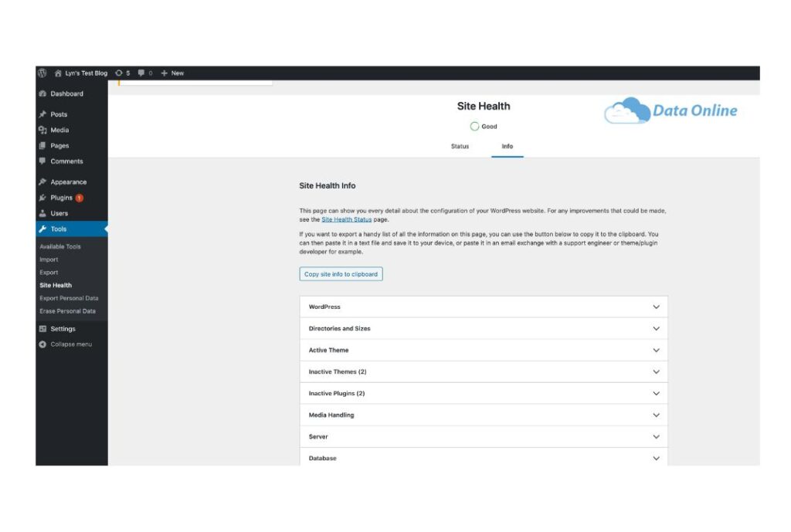Open Available Tools submenu link

click(60, 246)
